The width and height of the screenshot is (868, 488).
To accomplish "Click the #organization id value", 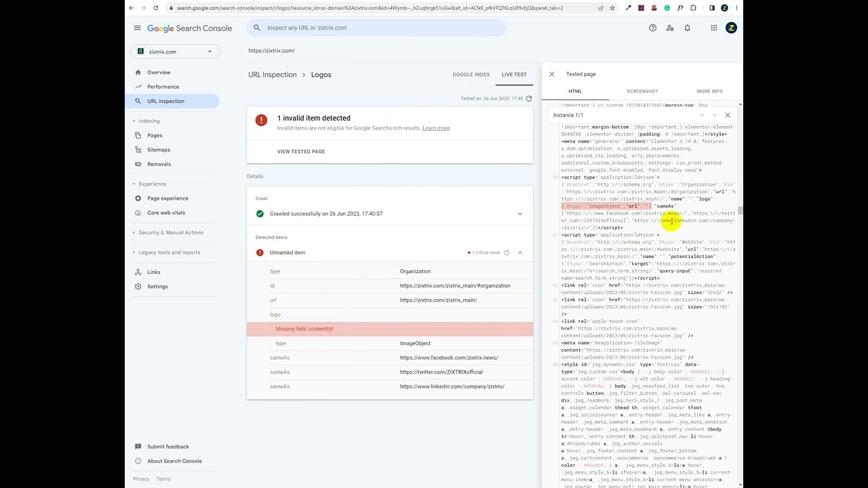I will point(455,286).
